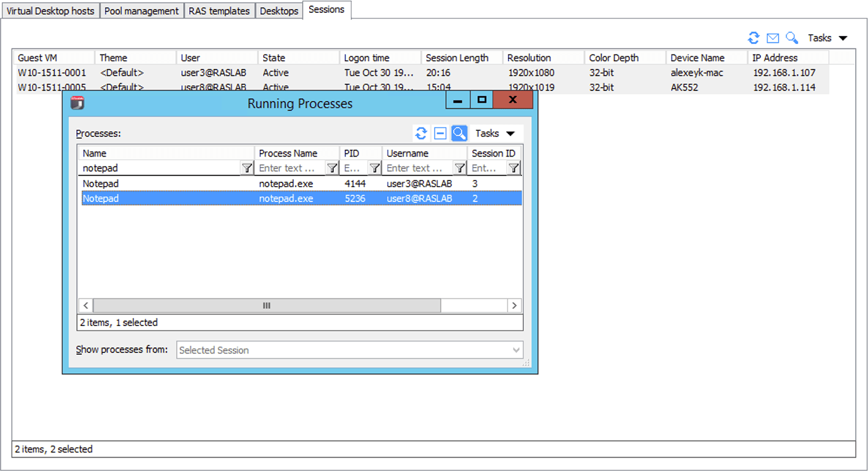868x471 pixels.
Task: Click the Username filter text field
Action: click(x=419, y=168)
